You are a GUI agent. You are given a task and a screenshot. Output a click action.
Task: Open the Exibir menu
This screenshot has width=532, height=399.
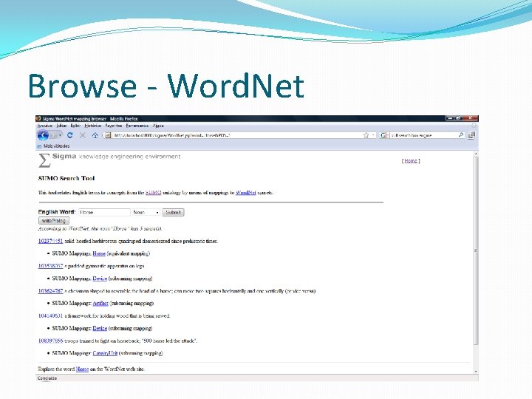[75, 126]
